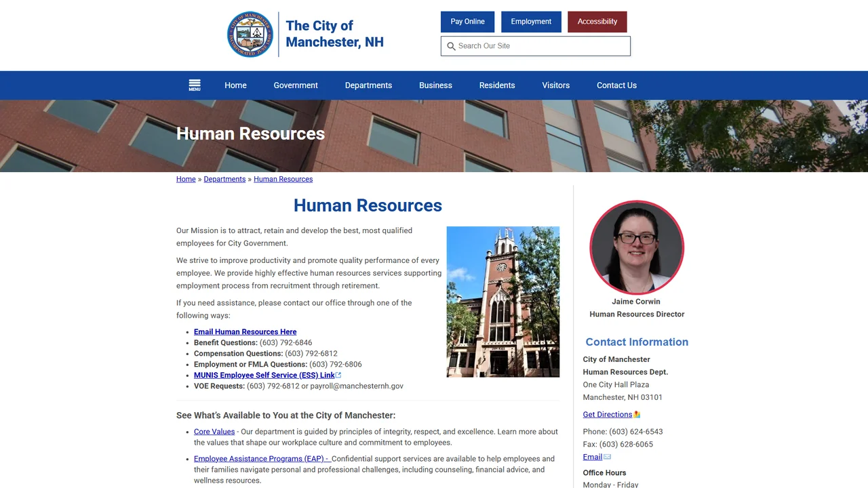Click the Human Resources breadcrumb link
Image resolution: width=868 pixels, height=488 pixels.
[283, 179]
